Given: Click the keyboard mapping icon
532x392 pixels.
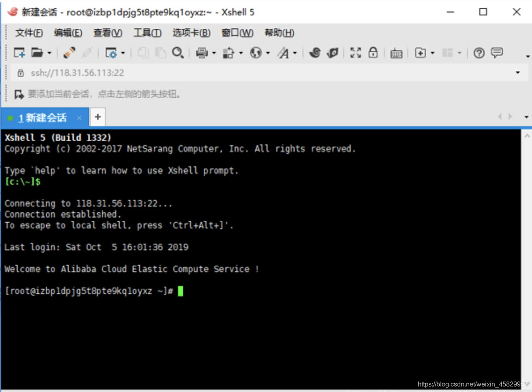Looking at the screenshot, I should [396, 53].
